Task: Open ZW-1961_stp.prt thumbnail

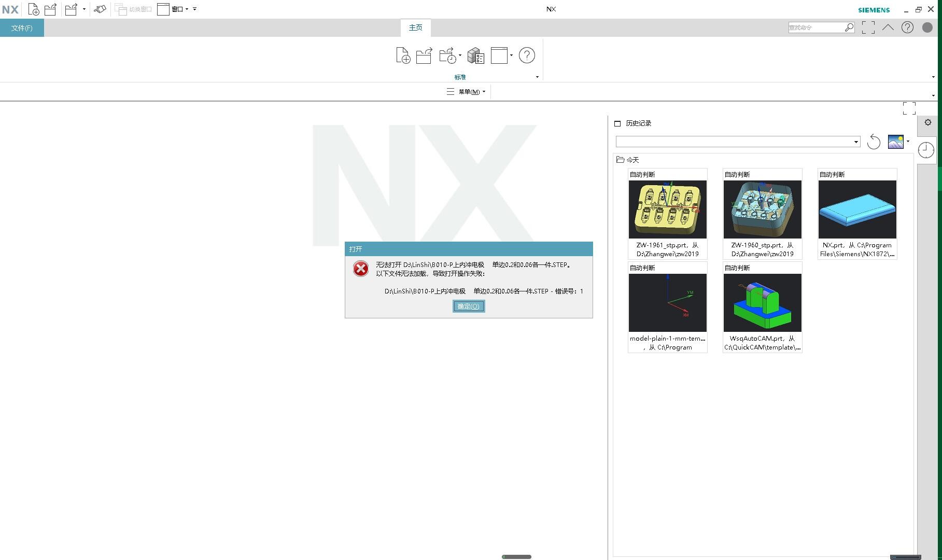Action: pos(668,209)
